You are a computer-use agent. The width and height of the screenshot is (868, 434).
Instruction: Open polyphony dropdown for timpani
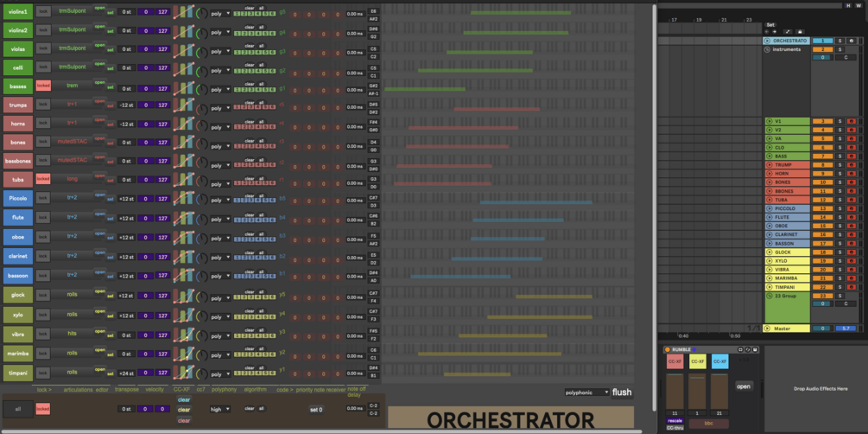tap(220, 374)
